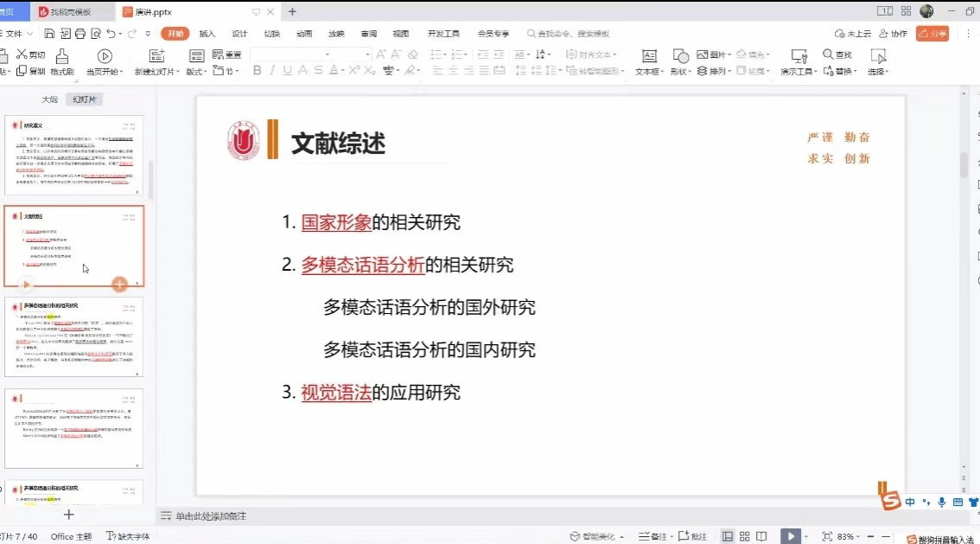
Task: Open the Picture (图片) dropdown
Action: 714,54
